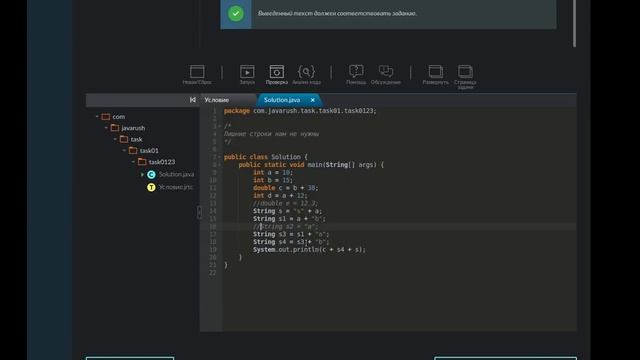Fold the Solution class at line 7
The height and width of the screenshot is (360, 640).
pos(219,157)
